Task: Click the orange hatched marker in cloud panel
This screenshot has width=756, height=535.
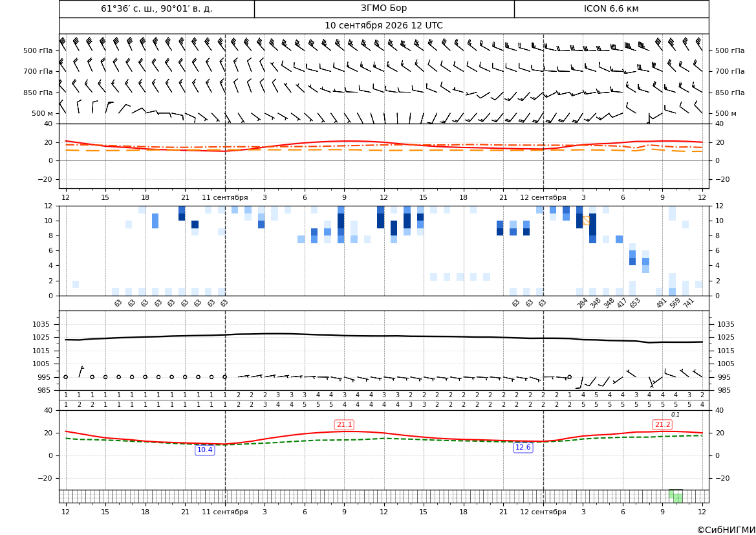Action: coord(586,221)
